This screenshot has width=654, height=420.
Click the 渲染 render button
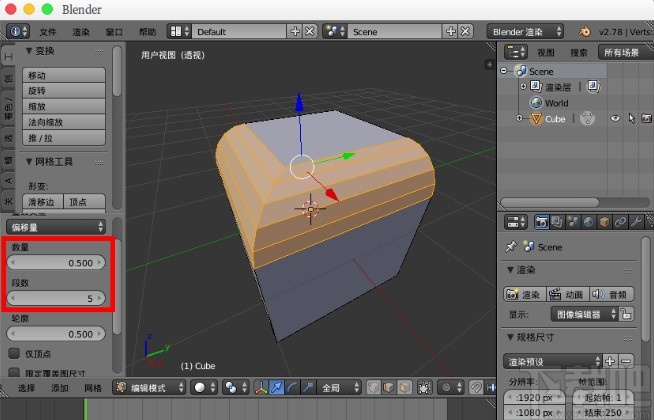click(x=524, y=294)
